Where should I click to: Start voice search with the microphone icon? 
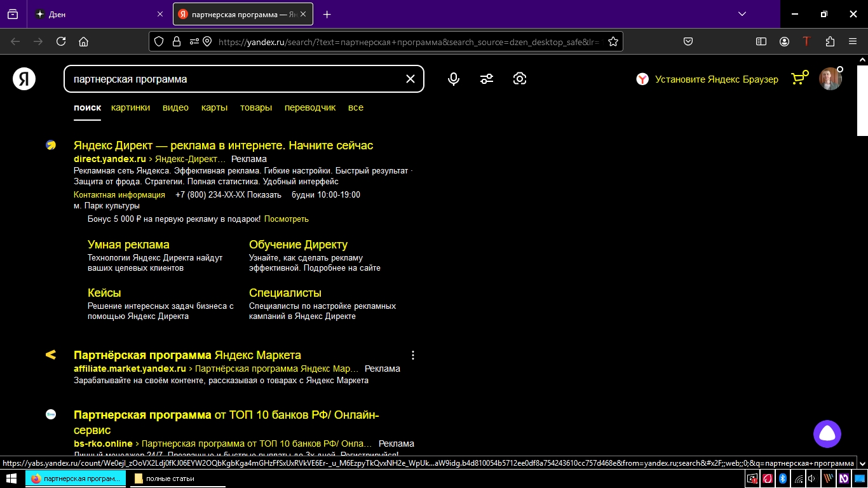454,79
